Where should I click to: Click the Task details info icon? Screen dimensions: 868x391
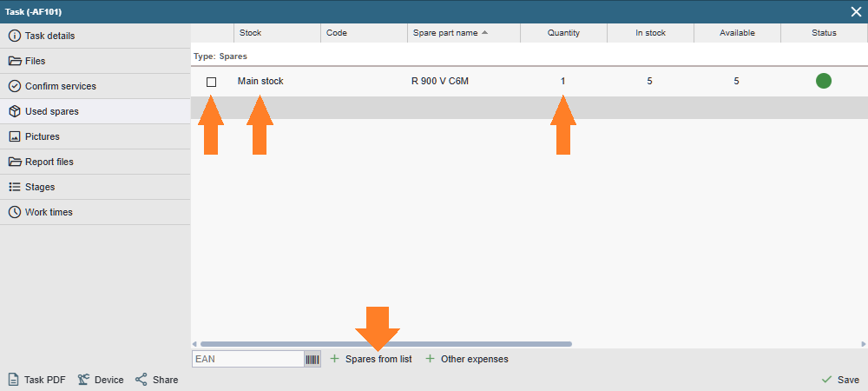(x=15, y=36)
